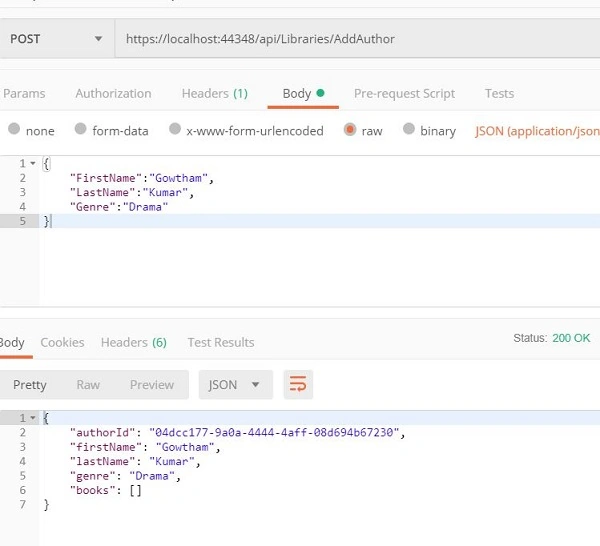Collapse response JSON at line 1

pyautogui.click(x=33, y=418)
